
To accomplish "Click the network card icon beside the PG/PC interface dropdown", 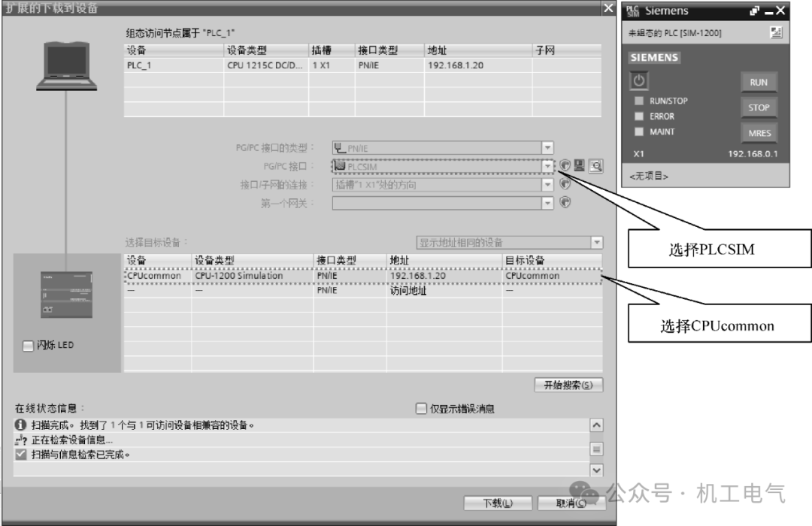I will [580, 165].
